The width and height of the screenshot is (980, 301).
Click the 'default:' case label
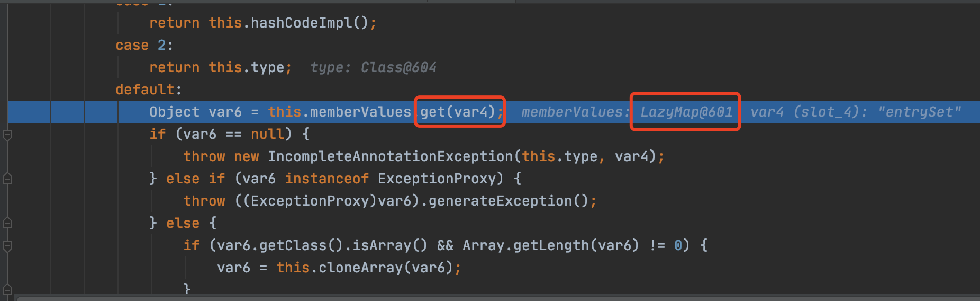click(x=148, y=90)
